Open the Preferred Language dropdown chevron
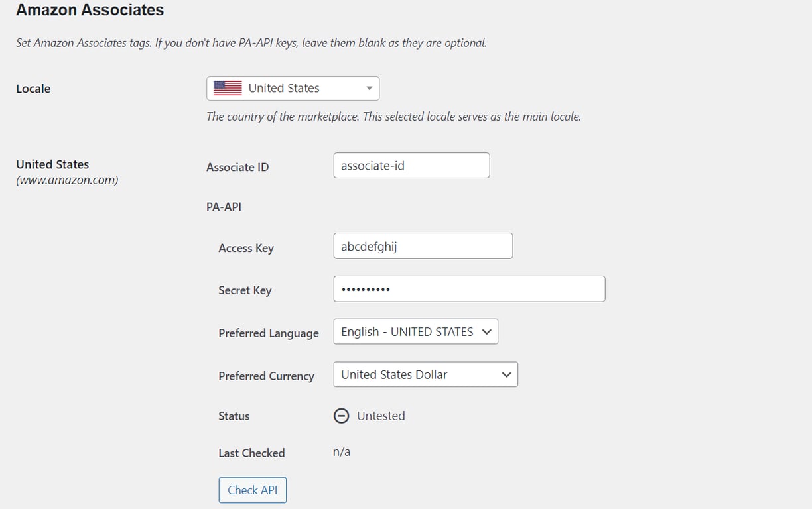 (488, 331)
